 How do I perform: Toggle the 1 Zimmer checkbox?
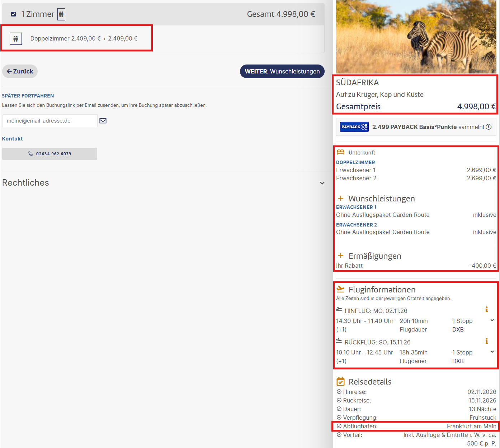[x=13, y=14]
